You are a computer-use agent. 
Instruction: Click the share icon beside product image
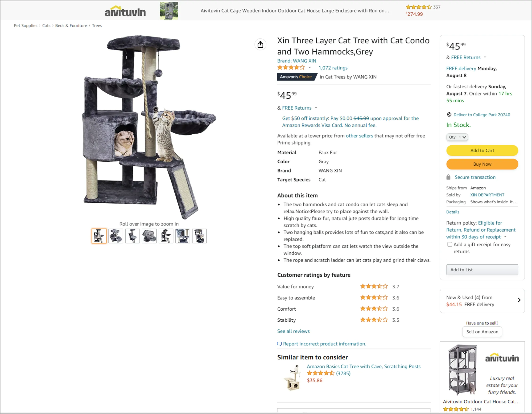[260, 45]
